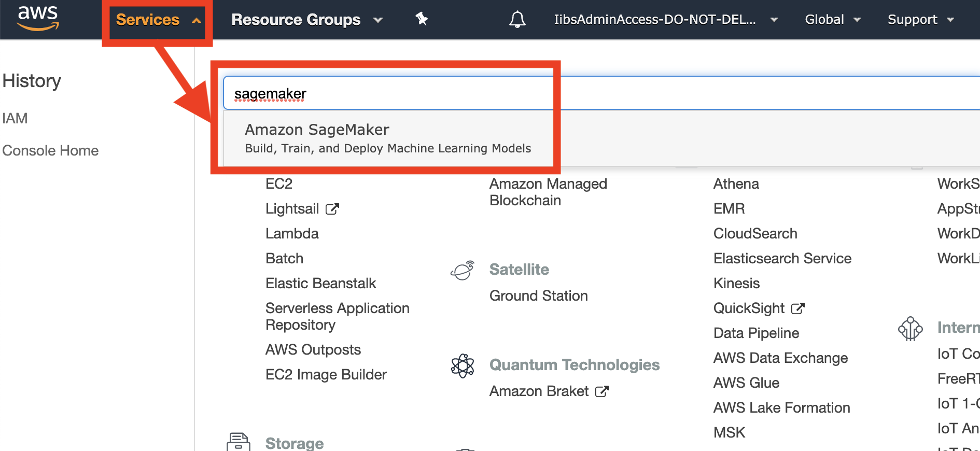Click the Satellite category planet icon
This screenshot has width=980, height=451.
[463, 270]
